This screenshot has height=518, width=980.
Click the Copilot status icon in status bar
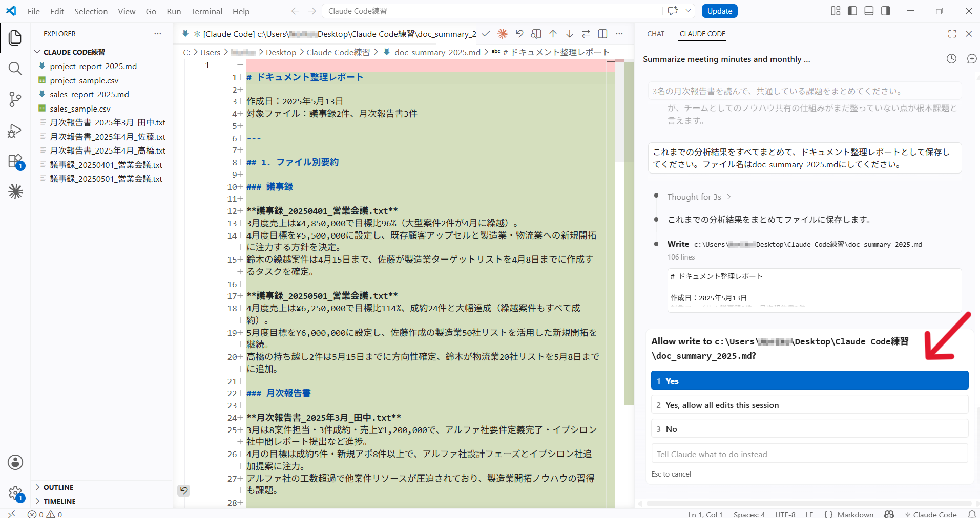[x=889, y=514]
